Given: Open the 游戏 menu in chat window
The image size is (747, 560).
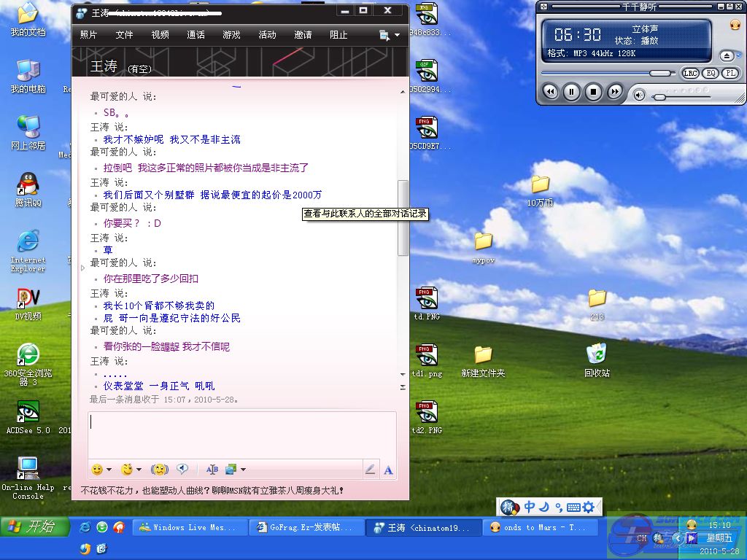Looking at the screenshot, I should point(231,35).
